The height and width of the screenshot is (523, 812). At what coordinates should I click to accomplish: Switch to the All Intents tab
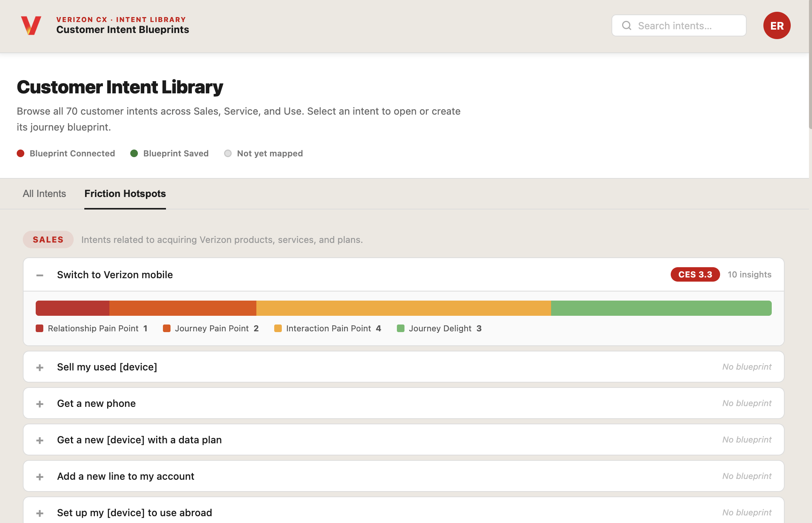coord(44,194)
